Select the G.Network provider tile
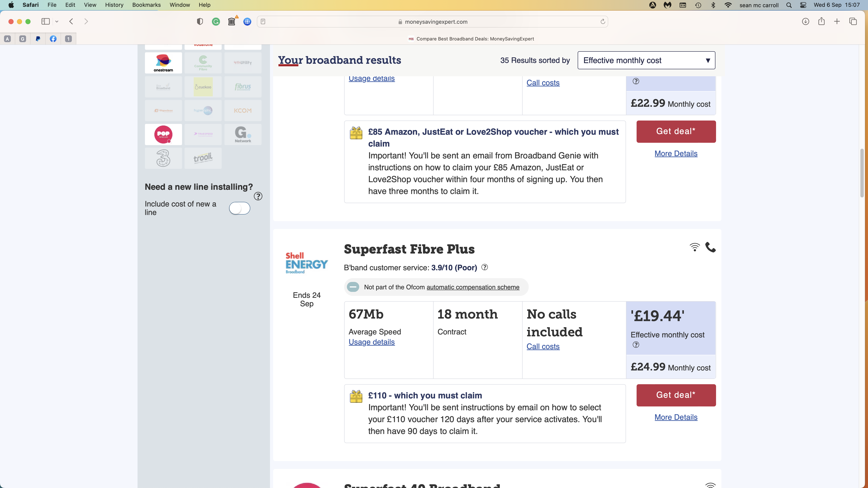This screenshot has height=488, width=868. pyautogui.click(x=243, y=134)
